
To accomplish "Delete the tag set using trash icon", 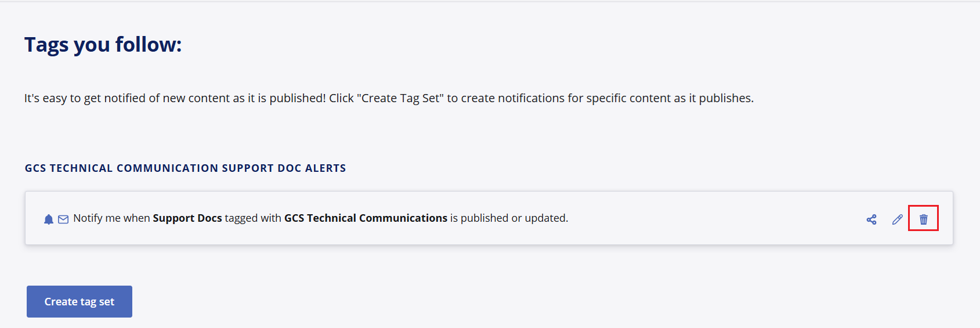I will 924,219.
